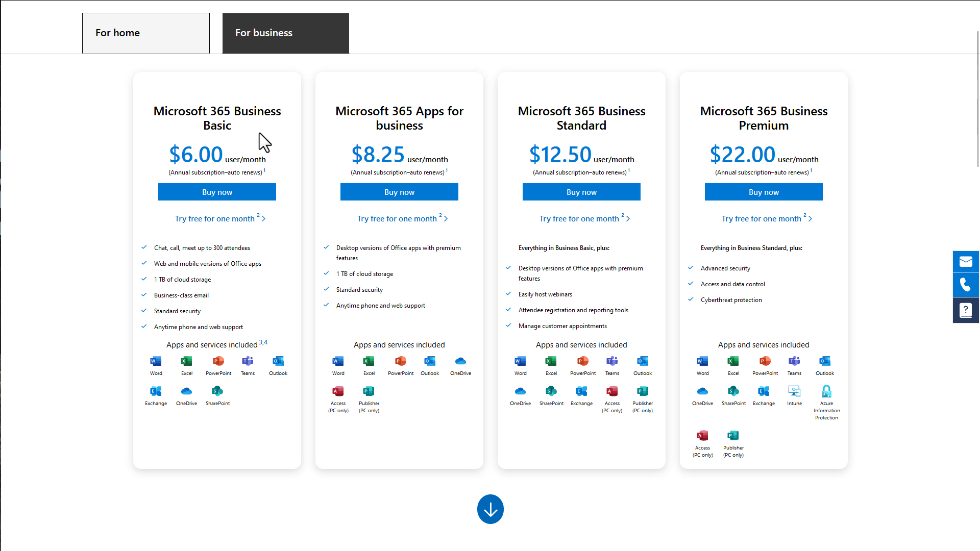980x551 pixels.
Task: Toggle anytime phone support checkbox in Basic
Action: (x=144, y=327)
